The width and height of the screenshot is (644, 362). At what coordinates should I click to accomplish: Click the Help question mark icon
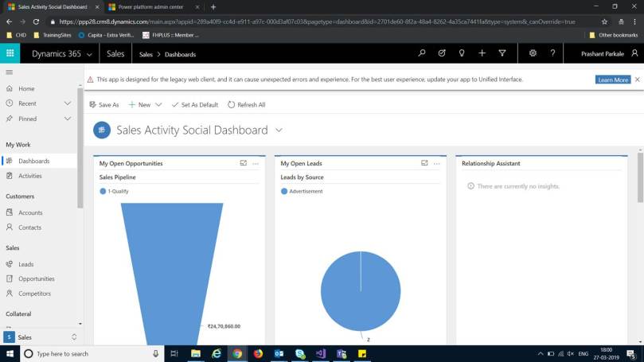point(552,53)
